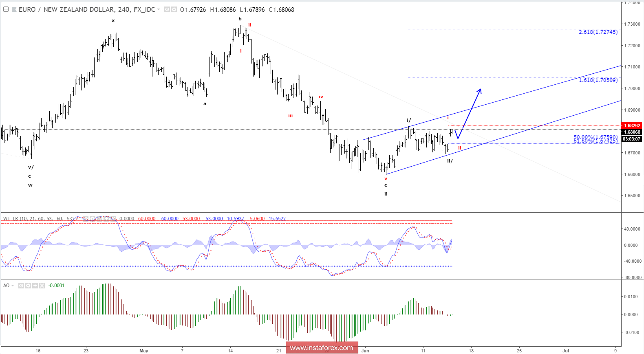The image size is (644, 354).
Task: Collapse the chart legend with the minus box
Action: point(6,9)
